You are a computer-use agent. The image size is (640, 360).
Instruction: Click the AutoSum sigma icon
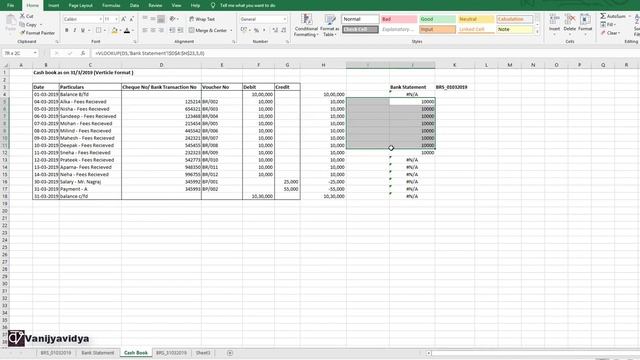point(603,16)
